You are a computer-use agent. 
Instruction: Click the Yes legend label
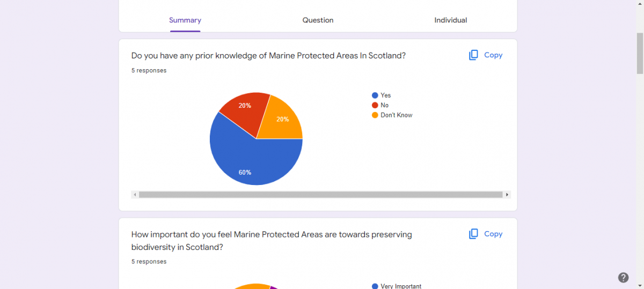point(386,95)
